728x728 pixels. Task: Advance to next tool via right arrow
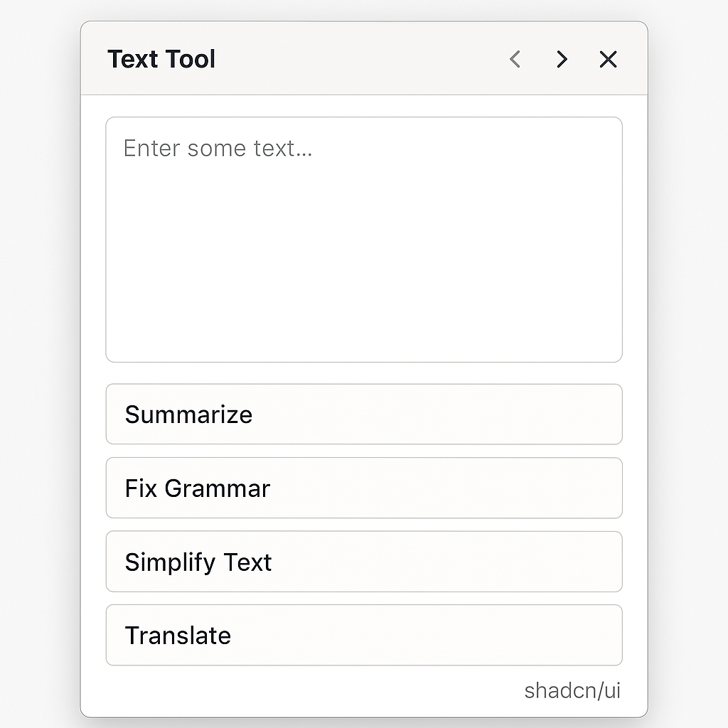562,59
